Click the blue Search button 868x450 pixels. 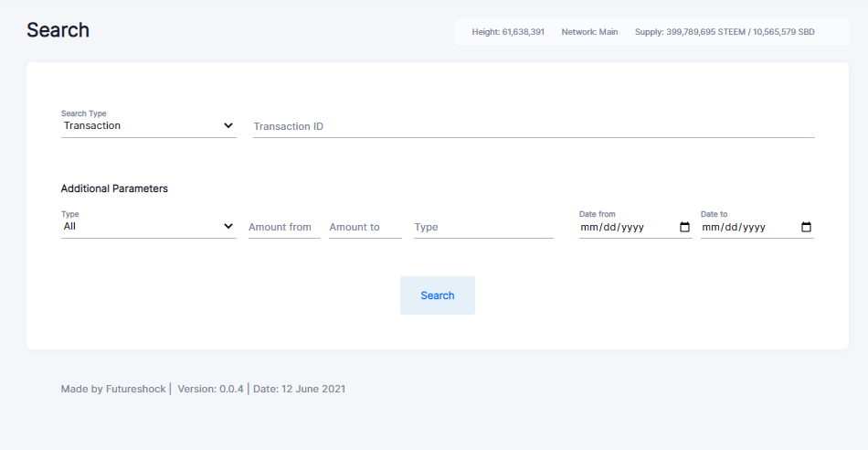click(438, 295)
